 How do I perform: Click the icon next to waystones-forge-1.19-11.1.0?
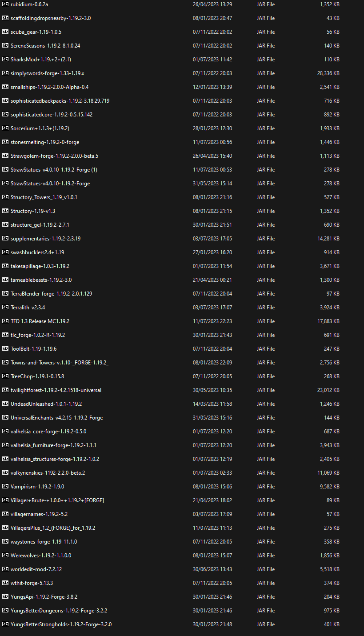tap(5, 541)
